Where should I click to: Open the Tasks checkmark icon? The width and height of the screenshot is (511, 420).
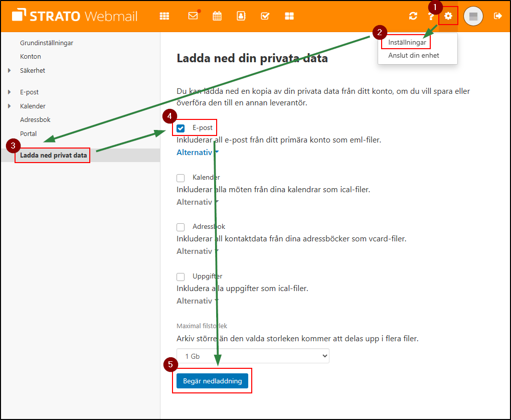pyautogui.click(x=265, y=16)
